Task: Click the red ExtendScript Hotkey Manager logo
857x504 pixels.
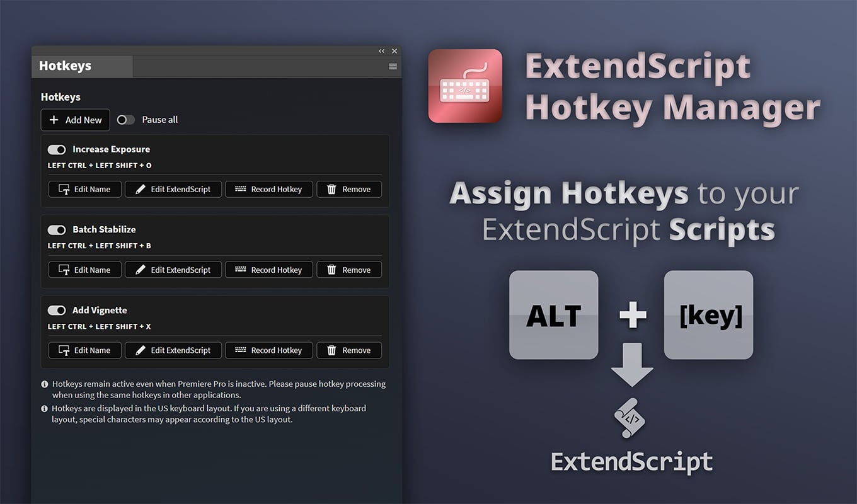Action: (465, 86)
